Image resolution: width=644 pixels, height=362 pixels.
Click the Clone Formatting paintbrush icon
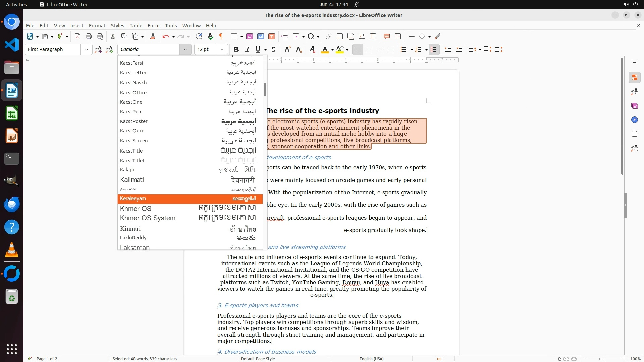153,36
